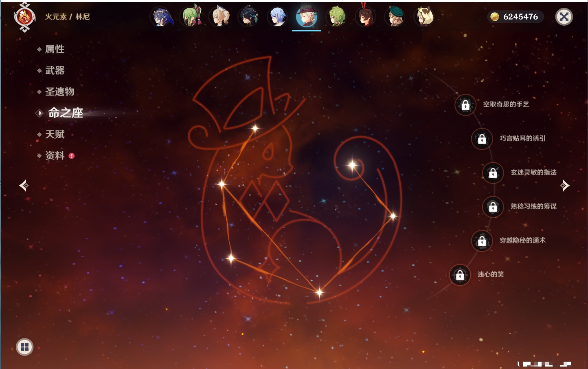The height and width of the screenshot is (369, 588).
Task: Open the 属性 attributes tab
Action: click(55, 49)
